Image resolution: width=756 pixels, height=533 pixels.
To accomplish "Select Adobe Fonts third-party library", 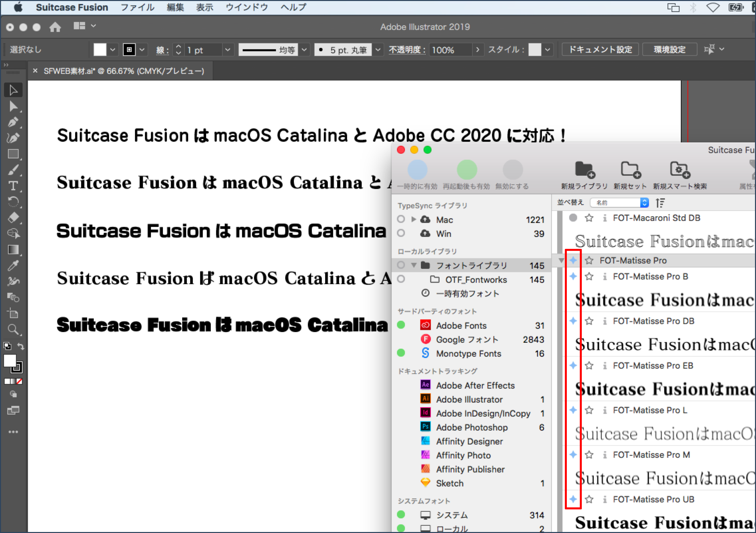I will pyautogui.click(x=461, y=325).
